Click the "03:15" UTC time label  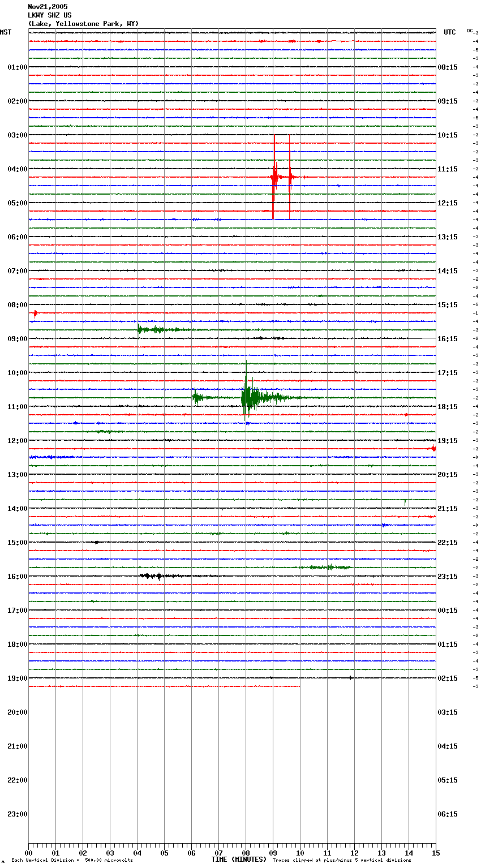[x=448, y=712]
